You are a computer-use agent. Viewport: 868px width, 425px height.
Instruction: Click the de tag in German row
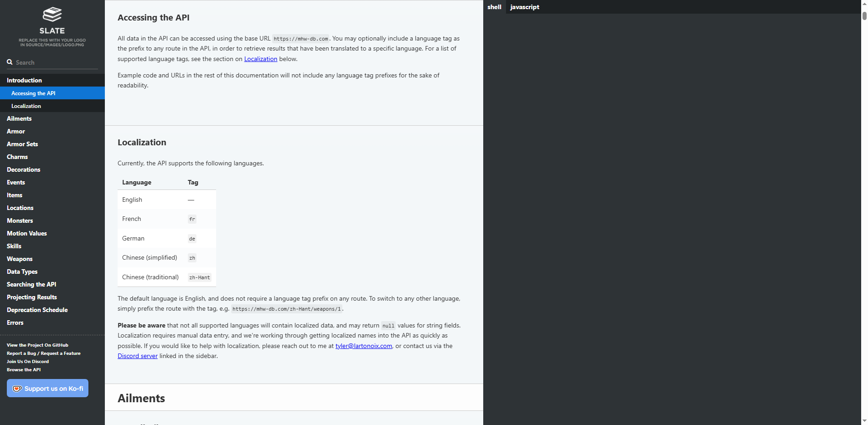pyautogui.click(x=192, y=239)
